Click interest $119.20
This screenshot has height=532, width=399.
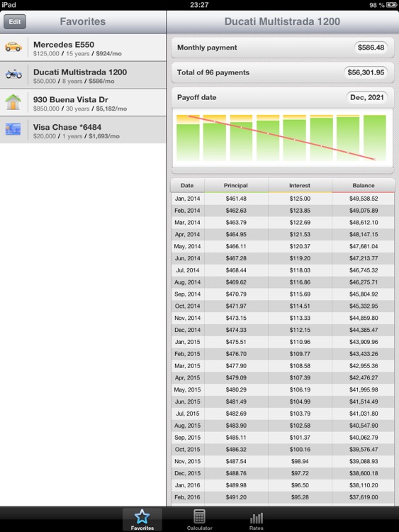300,258
